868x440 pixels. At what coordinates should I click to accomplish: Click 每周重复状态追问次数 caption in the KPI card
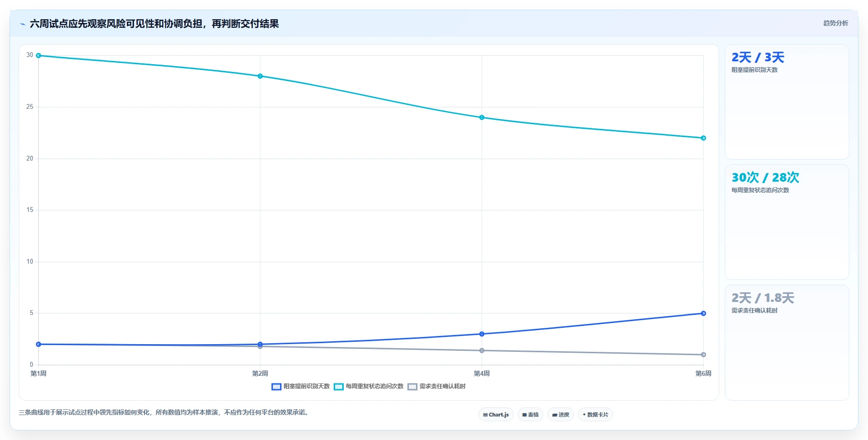point(760,190)
